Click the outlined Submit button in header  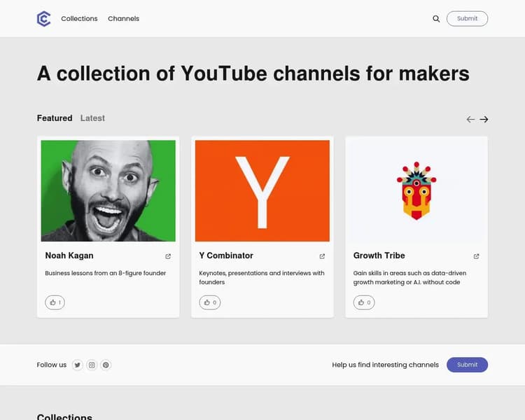pyautogui.click(x=467, y=19)
